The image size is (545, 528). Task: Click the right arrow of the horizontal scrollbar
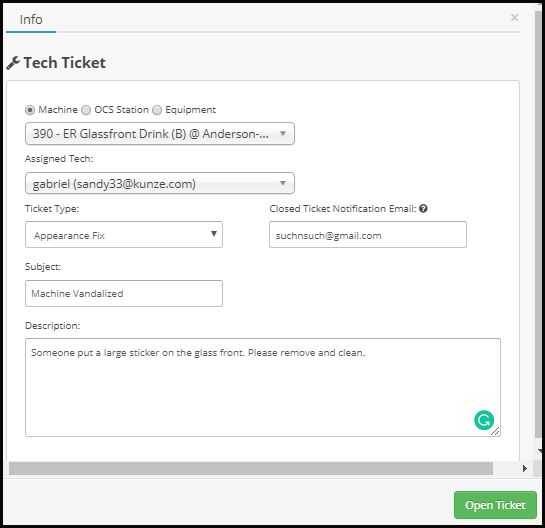(524, 468)
